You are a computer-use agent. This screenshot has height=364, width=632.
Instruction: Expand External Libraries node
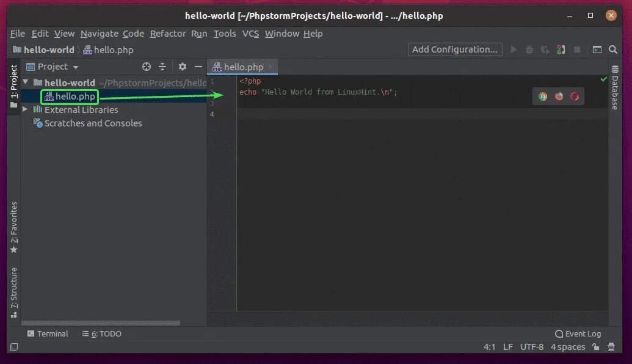(x=25, y=109)
